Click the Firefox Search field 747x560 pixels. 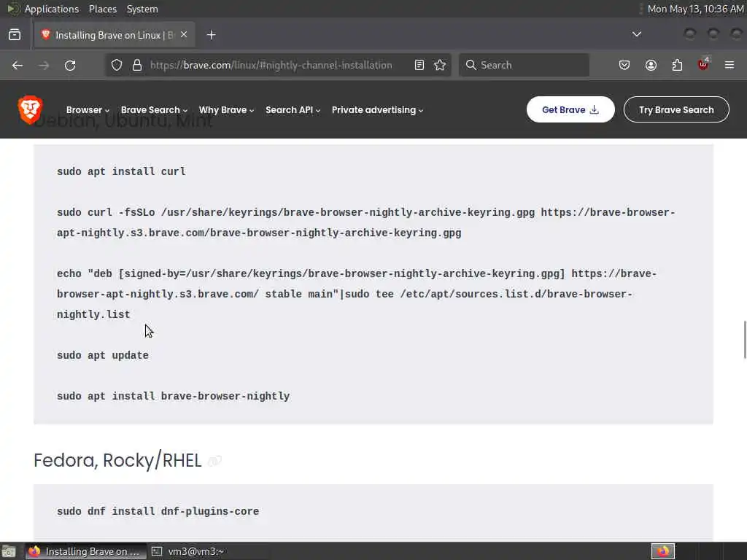pos(524,65)
